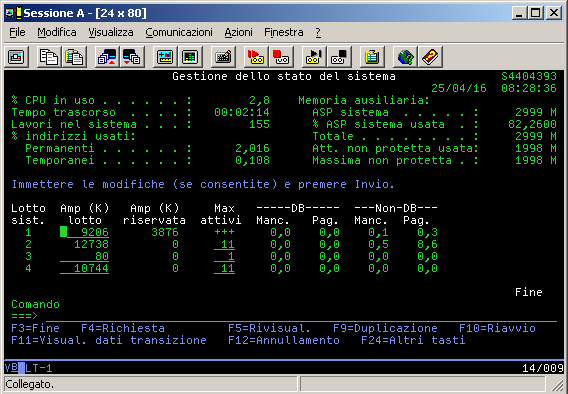The height and width of the screenshot is (394, 568).
Task: Click the pool 2 Max attivi field
Action: [x=225, y=244]
